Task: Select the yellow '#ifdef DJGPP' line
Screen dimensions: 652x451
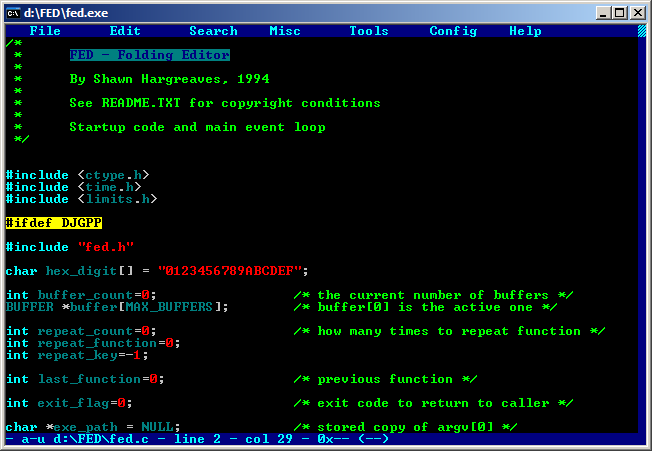Action: (53, 223)
